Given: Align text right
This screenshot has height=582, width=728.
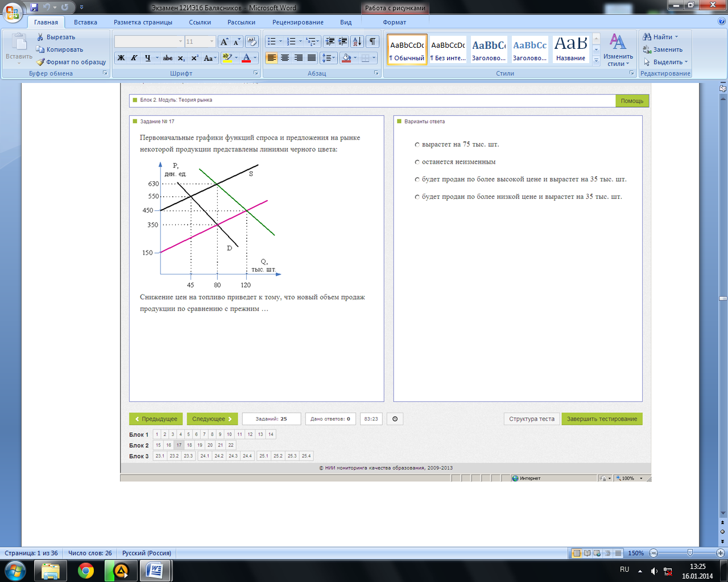Looking at the screenshot, I should click(x=298, y=58).
